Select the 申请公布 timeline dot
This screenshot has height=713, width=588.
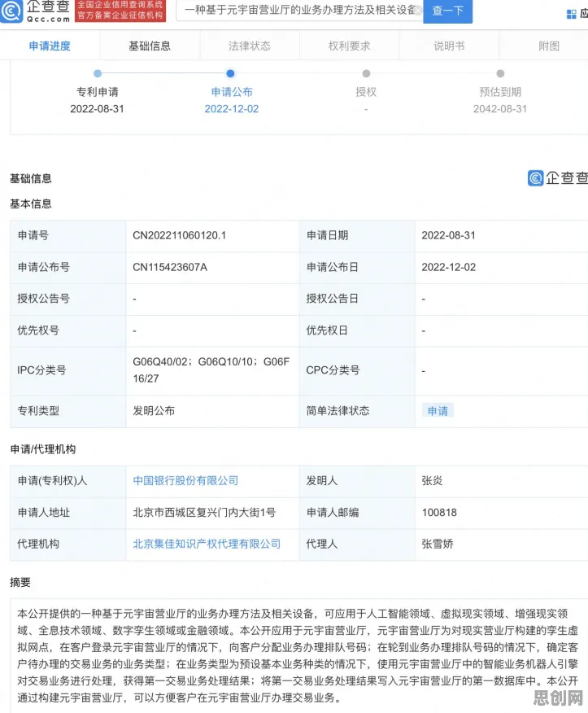230,73
